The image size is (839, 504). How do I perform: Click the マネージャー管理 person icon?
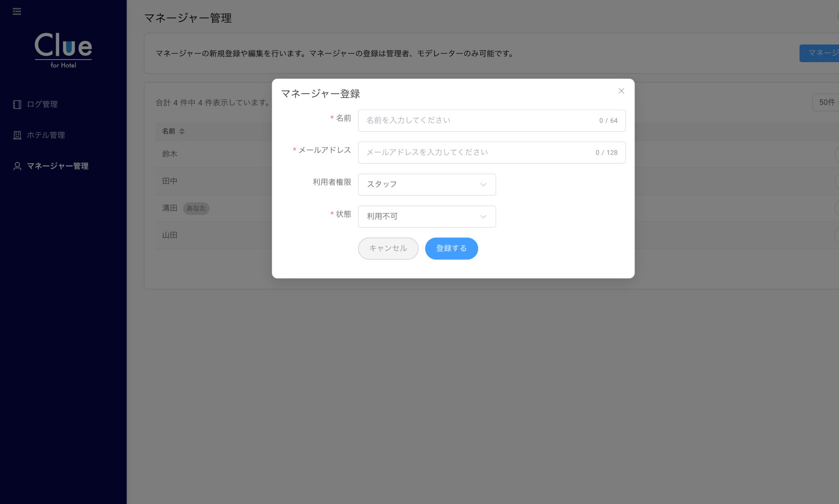(x=17, y=166)
